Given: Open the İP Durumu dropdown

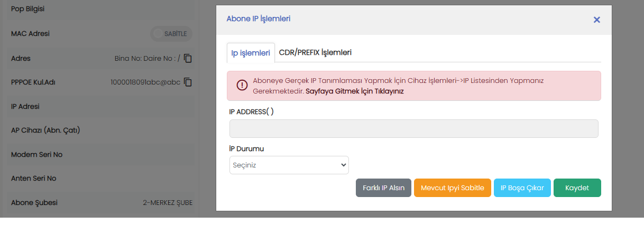Looking at the screenshot, I should pos(289,165).
